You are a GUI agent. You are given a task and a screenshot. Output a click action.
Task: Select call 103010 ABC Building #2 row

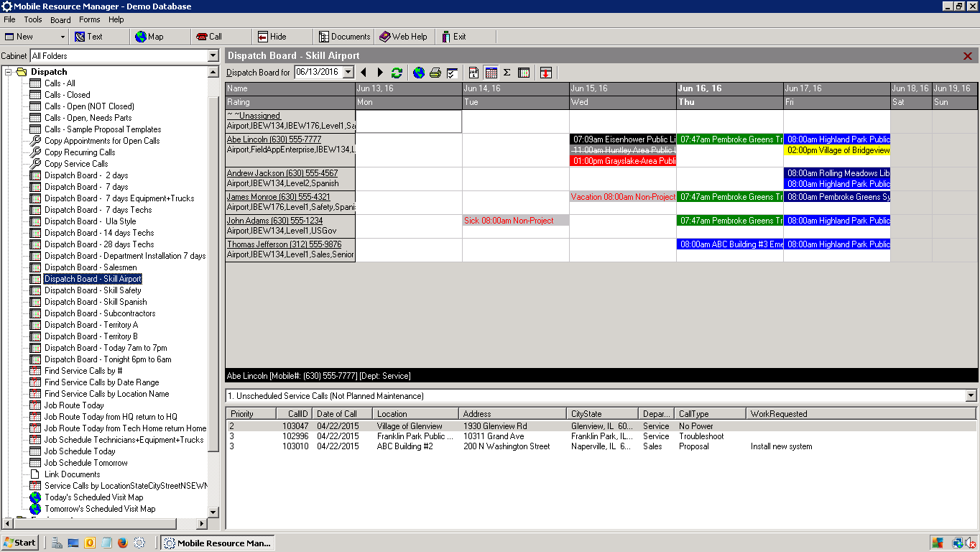click(601, 446)
